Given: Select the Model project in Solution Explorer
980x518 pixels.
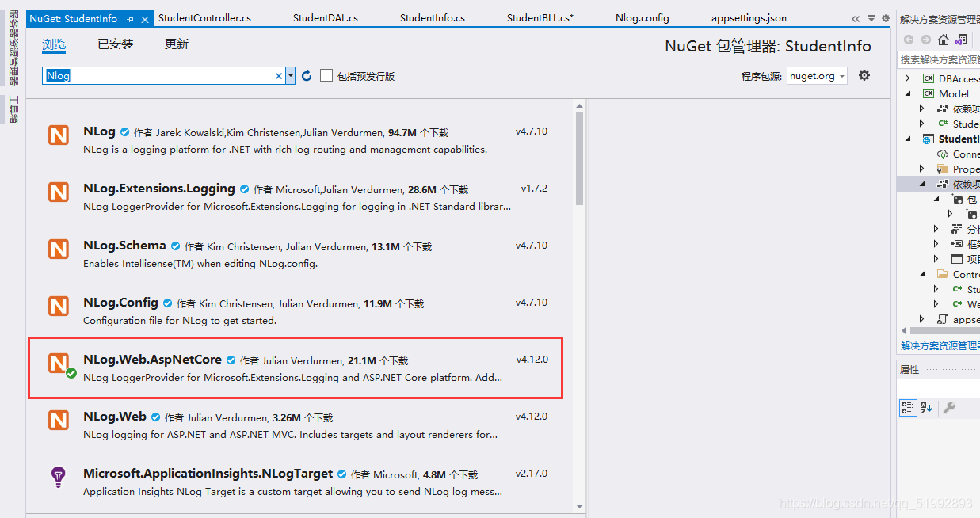Looking at the screenshot, I should click(953, 93).
